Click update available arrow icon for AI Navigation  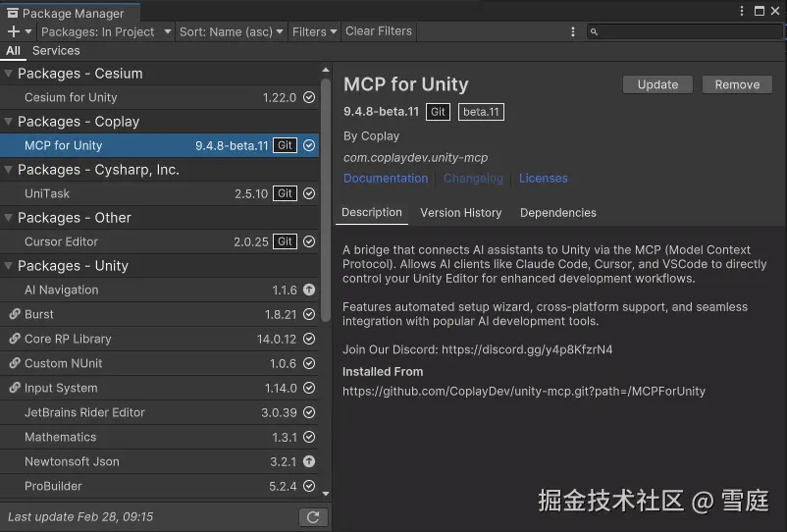pyautogui.click(x=309, y=290)
